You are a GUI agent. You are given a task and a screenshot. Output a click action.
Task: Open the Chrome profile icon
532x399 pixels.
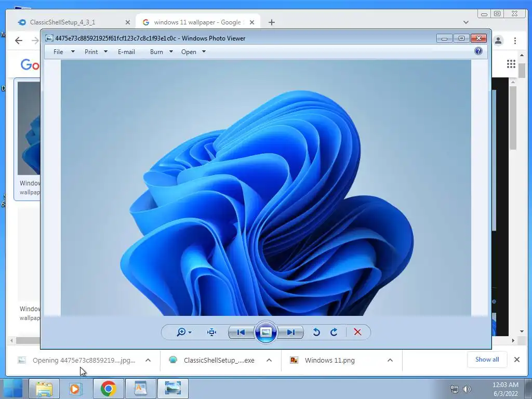498,41
